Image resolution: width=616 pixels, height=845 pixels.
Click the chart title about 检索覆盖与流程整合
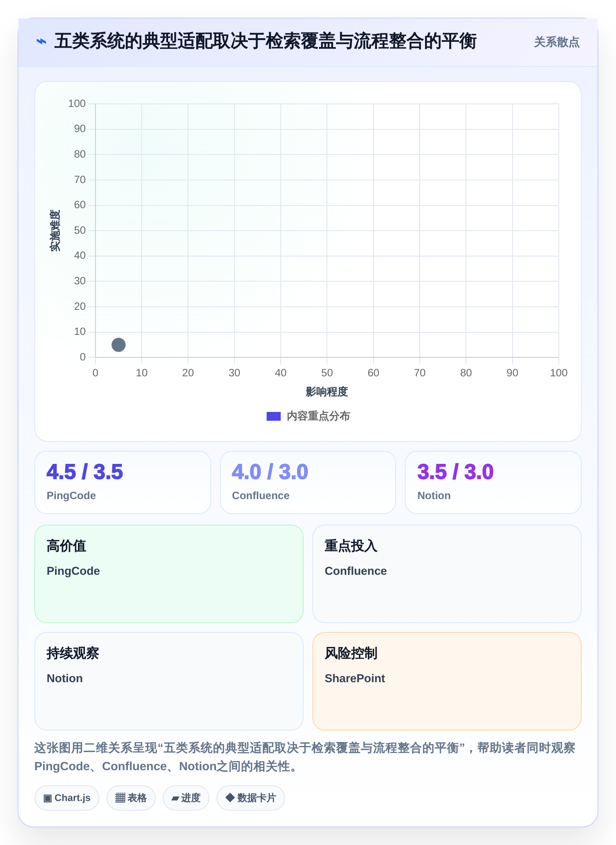click(265, 41)
